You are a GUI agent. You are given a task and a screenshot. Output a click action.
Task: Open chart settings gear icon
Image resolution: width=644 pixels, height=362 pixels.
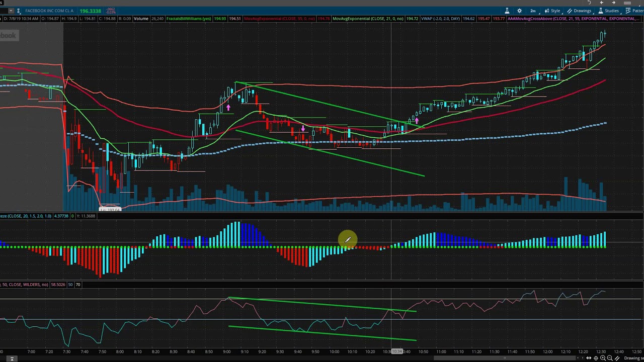(520, 11)
